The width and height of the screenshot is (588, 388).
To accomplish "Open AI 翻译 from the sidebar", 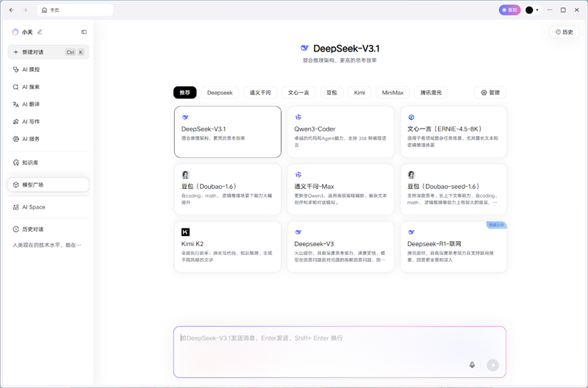I will pos(31,104).
